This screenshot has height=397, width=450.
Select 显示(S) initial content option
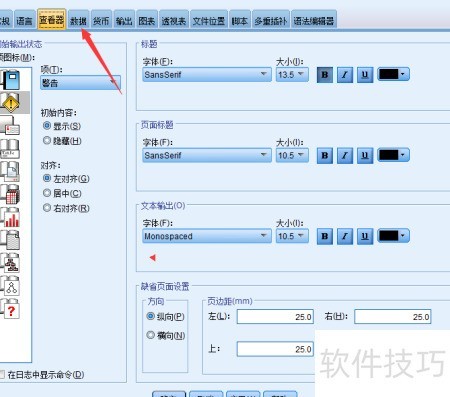click(62, 126)
